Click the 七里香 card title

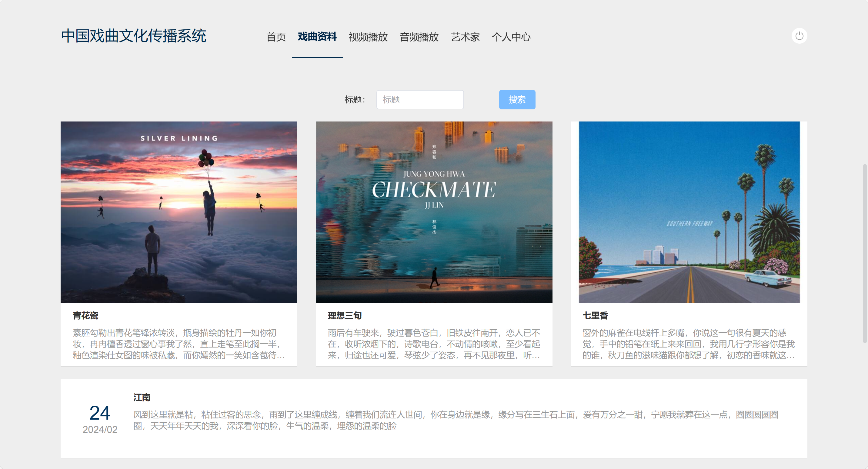click(x=595, y=316)
